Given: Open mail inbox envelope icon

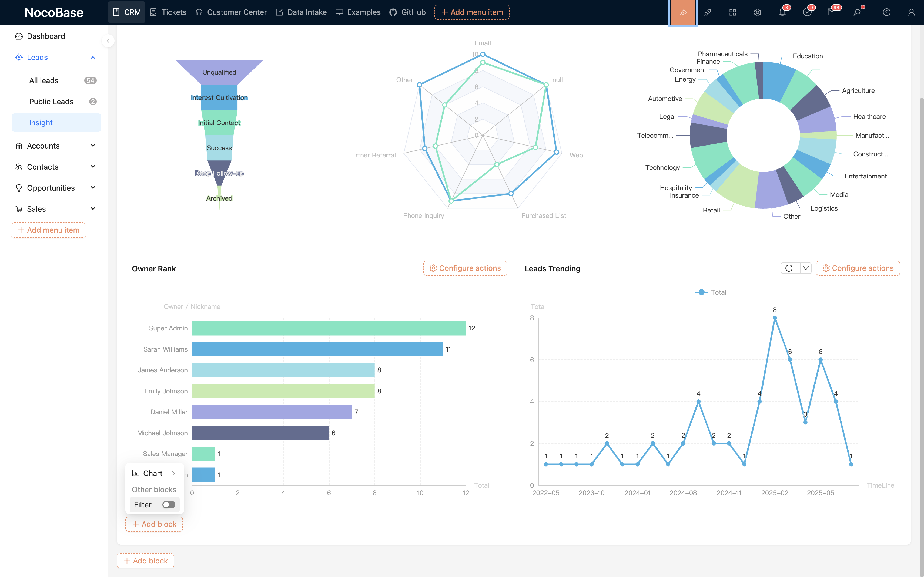Looking at the screenshot, I should point(832,12).
